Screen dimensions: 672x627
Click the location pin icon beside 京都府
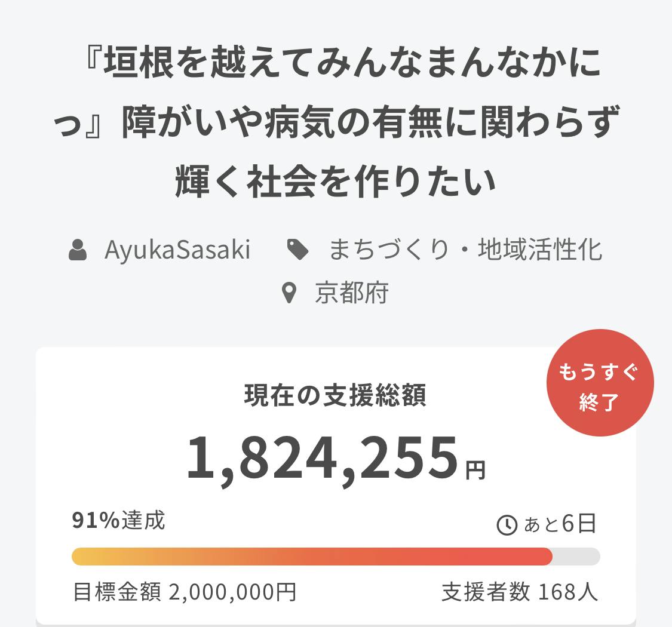tap(289, 293)
